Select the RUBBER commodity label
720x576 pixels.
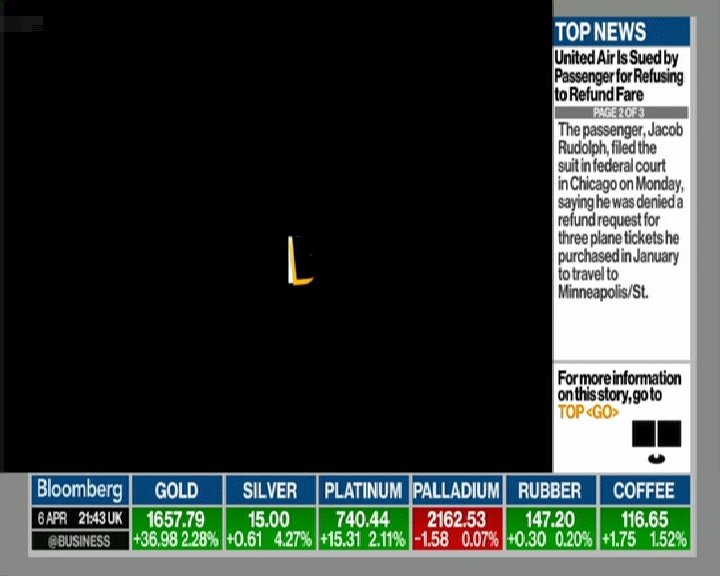click(549, 491)
